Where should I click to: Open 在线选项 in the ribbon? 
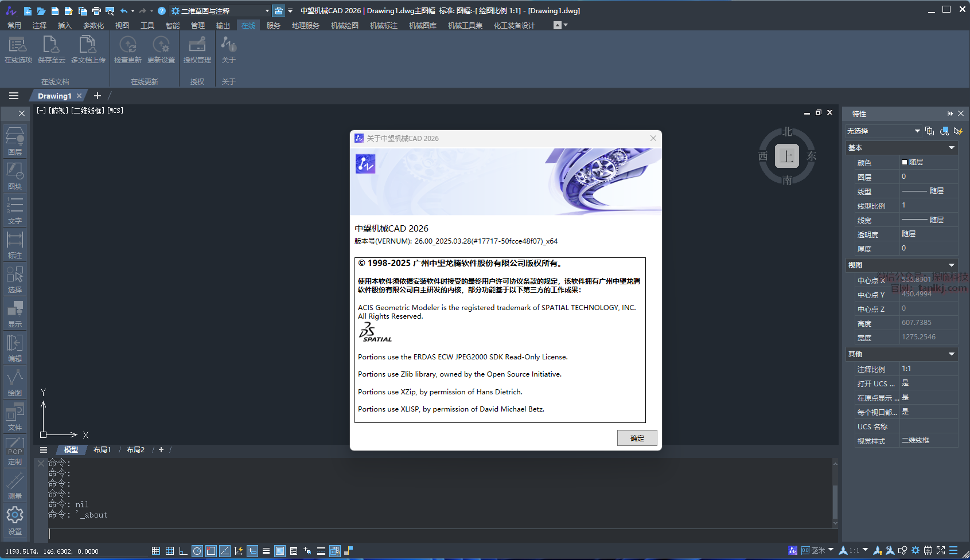[18, 49]
